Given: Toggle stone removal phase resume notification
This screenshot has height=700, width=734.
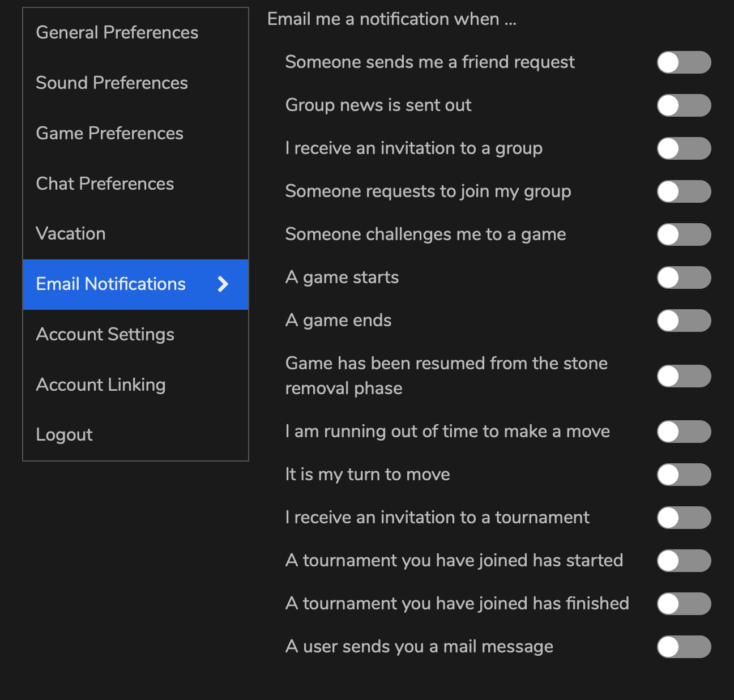Looking at the screenshot, I should click(x=684, y=376).
